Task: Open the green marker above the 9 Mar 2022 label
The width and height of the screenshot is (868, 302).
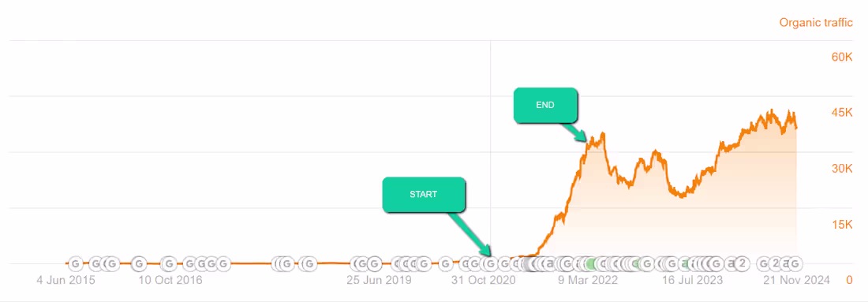Action: point(592,264)
